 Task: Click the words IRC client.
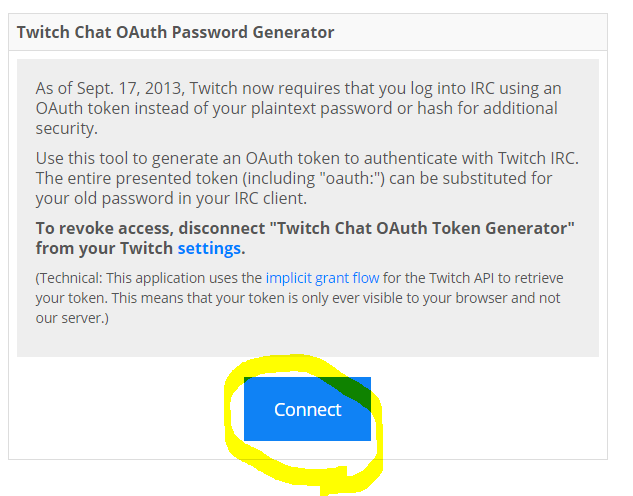(x=270, y=199)
